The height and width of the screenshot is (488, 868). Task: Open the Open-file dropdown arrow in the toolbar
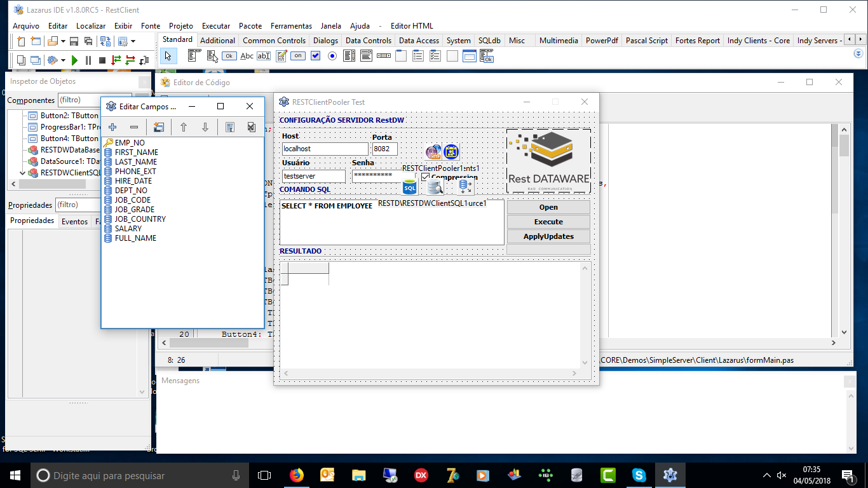pyautogui.click(x=63, y=41)
